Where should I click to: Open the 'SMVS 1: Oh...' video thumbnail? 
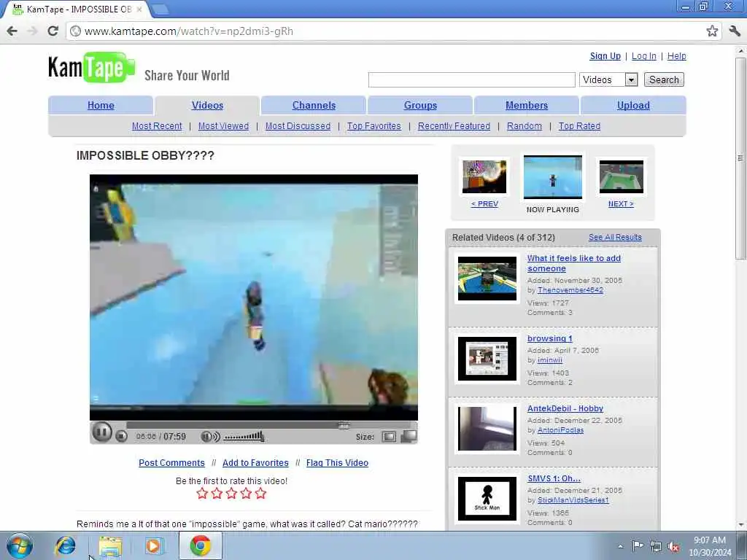(x=487, y=499)
